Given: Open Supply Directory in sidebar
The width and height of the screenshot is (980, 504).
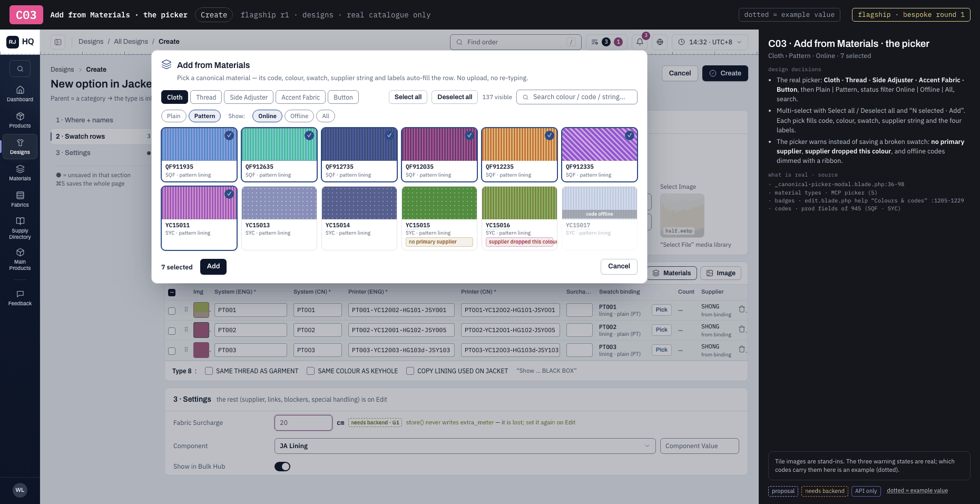Looking at the screenshot, I should click(20, 227).
